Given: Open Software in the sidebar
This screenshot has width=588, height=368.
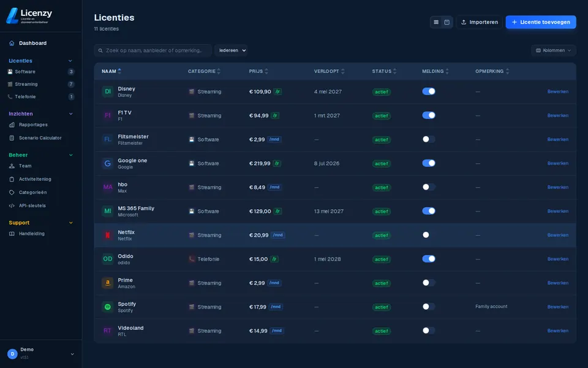Looking at the screenshot, I should pos(40,72).
